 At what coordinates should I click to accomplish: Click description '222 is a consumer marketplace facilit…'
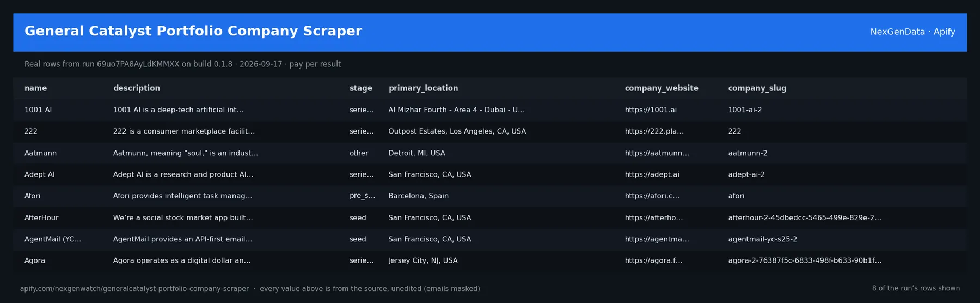click(x=184, y=131)
